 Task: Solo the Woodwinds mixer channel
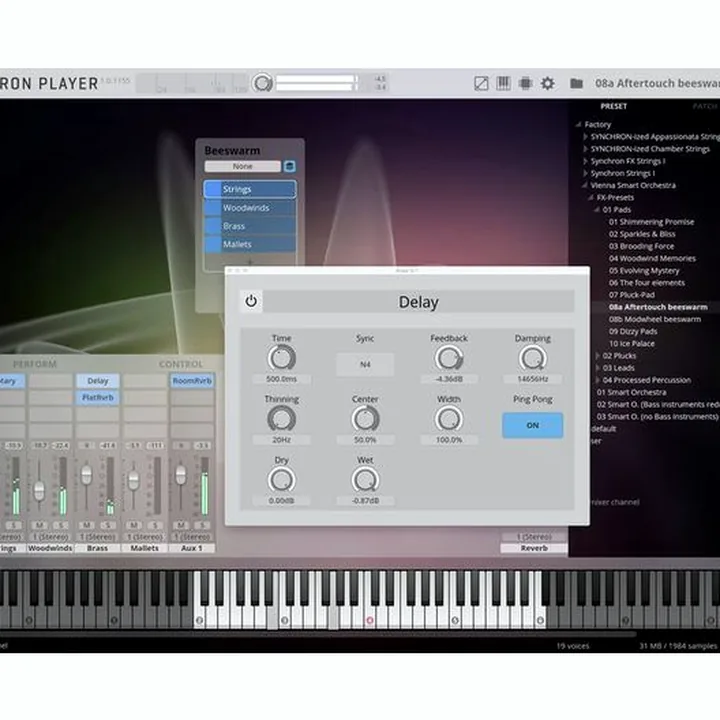point(61,525)
